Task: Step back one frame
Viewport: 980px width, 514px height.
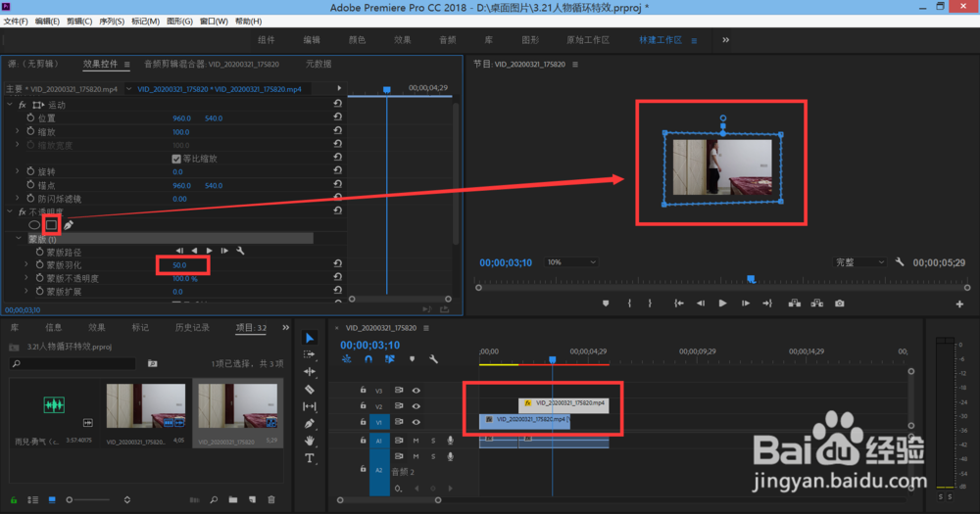Action: tap(701, 304)
